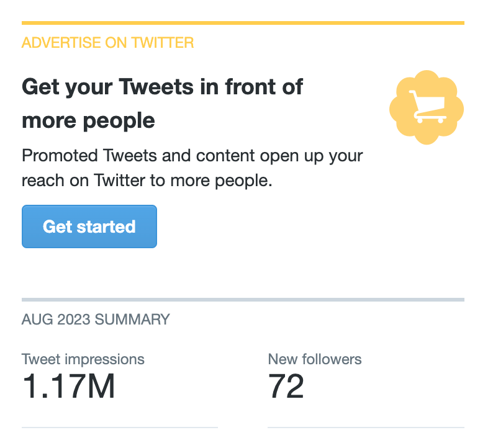This screenshot has height=448, width=493.
Task: Click the 1.17M impressions value
Action: [68, 386]
